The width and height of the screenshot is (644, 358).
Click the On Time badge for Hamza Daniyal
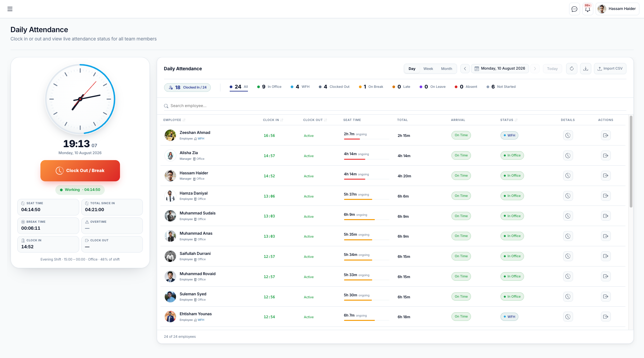coord(461,196)
